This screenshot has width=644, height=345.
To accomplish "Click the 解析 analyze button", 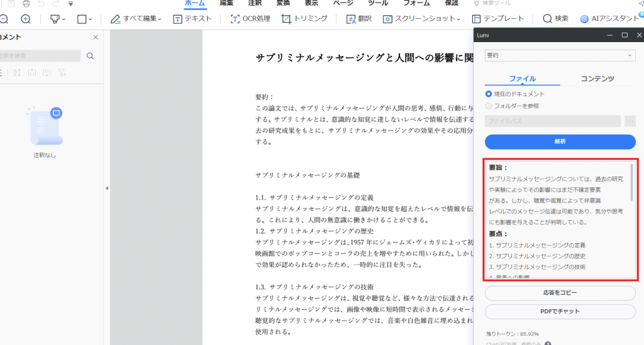I will [x=560, y=141].
